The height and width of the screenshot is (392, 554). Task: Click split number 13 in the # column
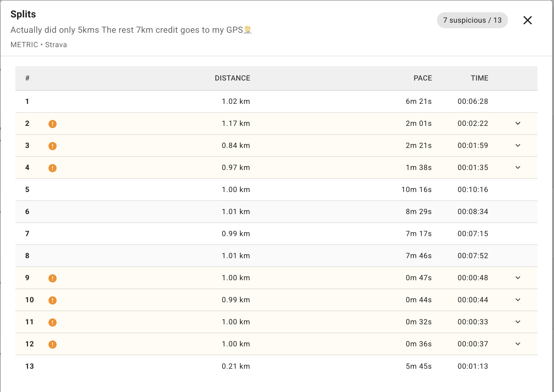(29, 366)
